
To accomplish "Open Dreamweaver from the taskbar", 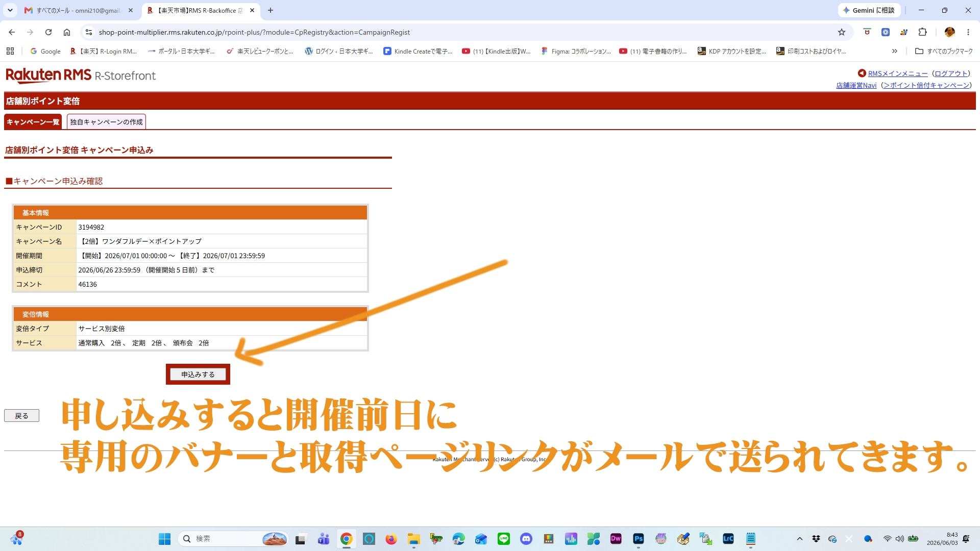I will point(616,539).
